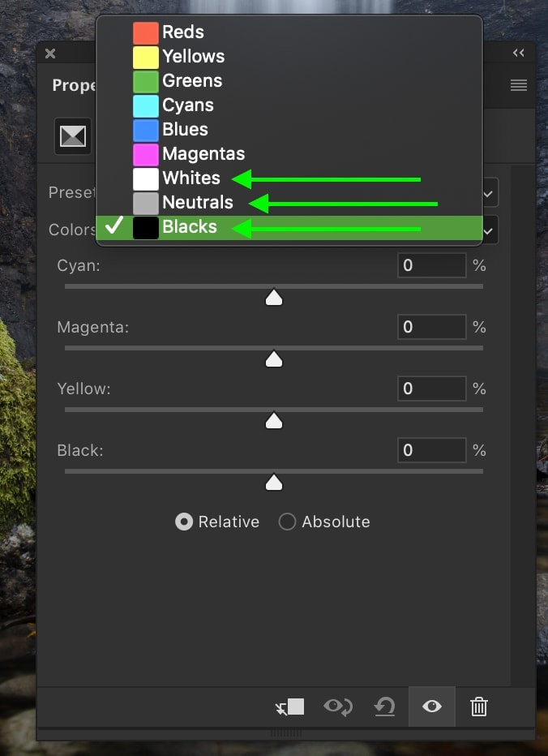Select the Absolute radio button

[287, 522]
